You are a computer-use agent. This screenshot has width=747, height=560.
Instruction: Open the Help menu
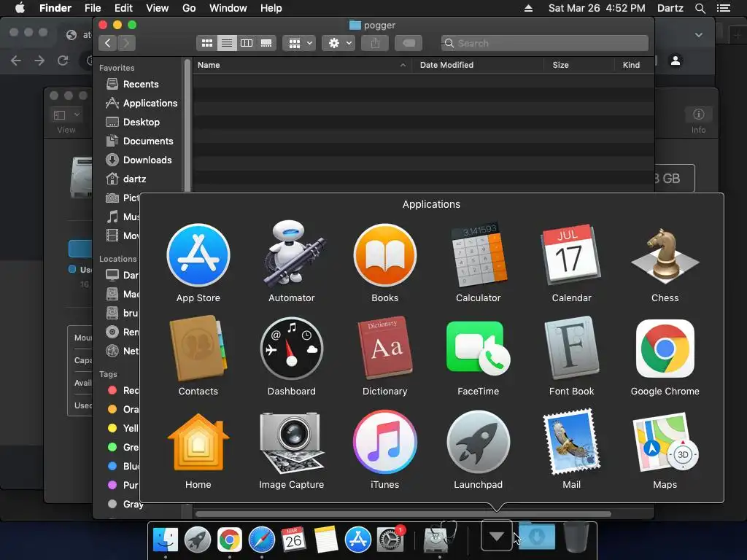click(271, 8)
